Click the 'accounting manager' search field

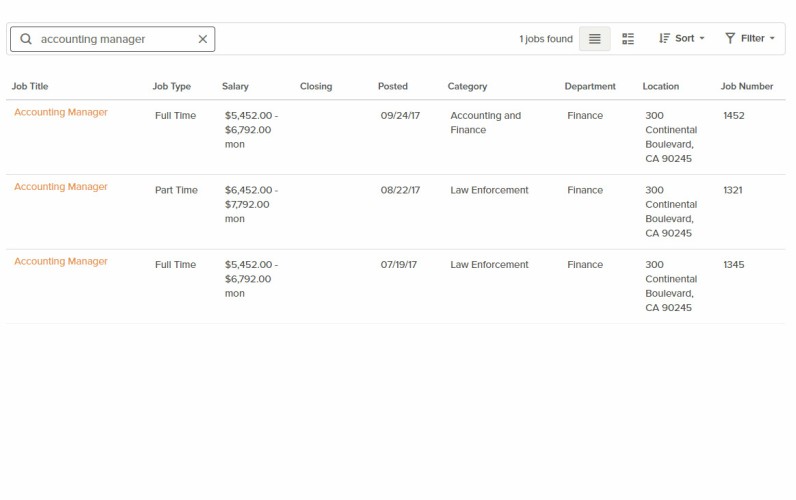click(113, 39)
